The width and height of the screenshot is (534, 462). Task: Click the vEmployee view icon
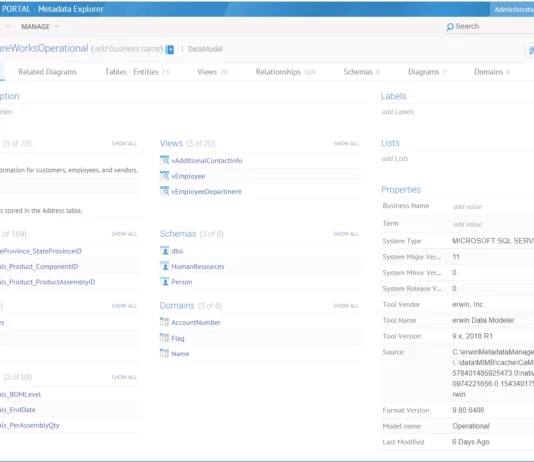pyautogui.click(x=164, y=176)
